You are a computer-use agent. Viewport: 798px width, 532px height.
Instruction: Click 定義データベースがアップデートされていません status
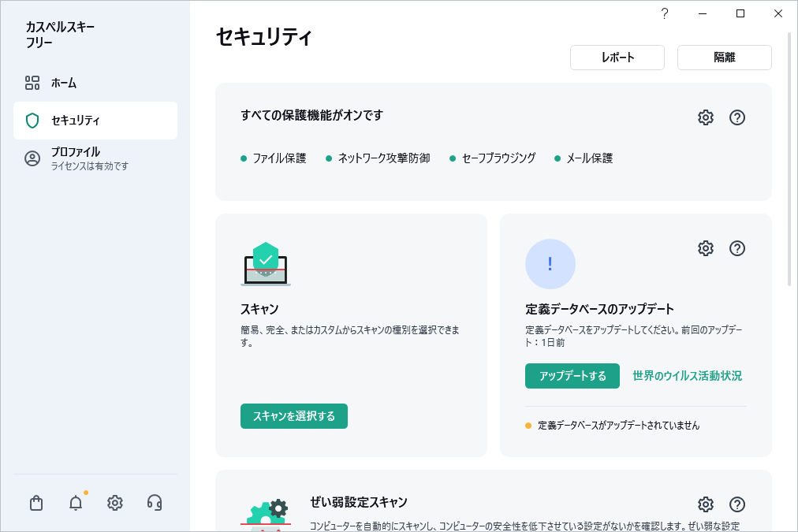tap(613, 425)
